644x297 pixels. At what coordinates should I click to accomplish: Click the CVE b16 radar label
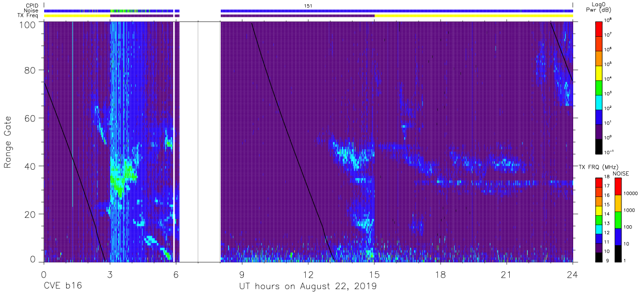point(62,287)
